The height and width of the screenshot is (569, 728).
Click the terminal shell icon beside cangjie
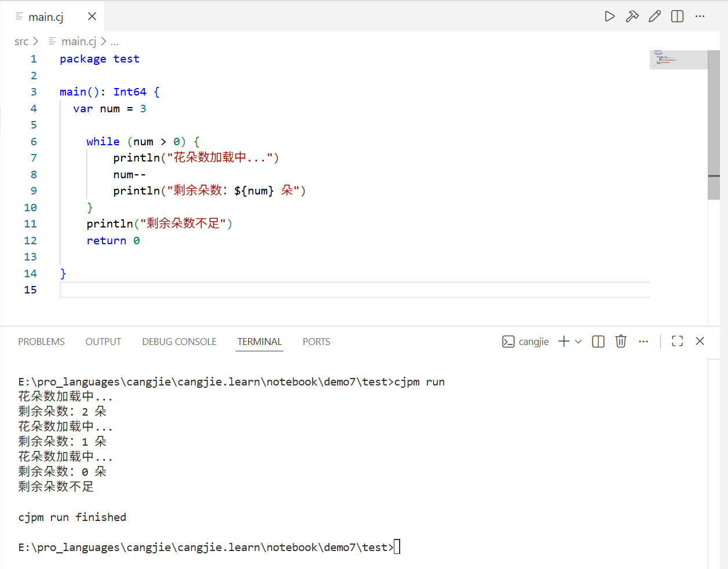(508, 342)
